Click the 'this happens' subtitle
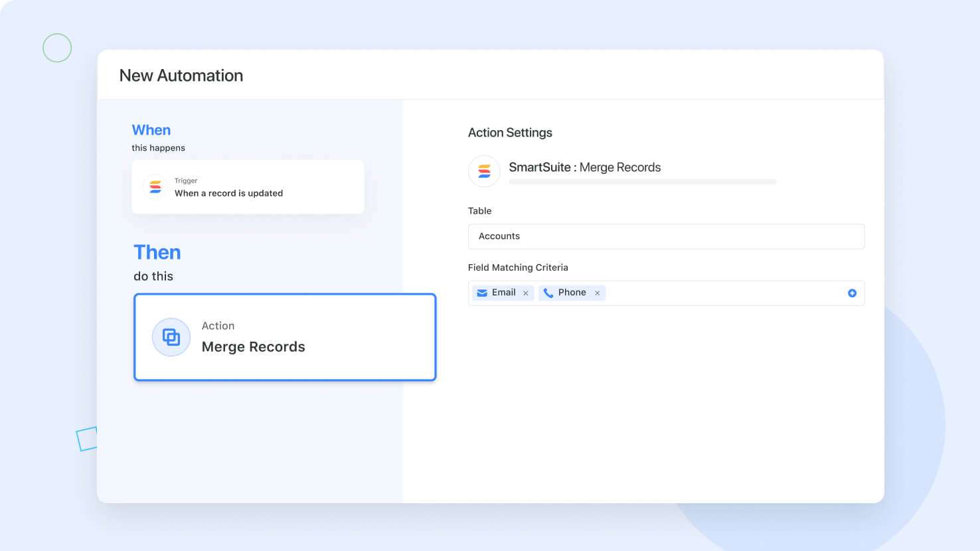 tap(158, 148)
